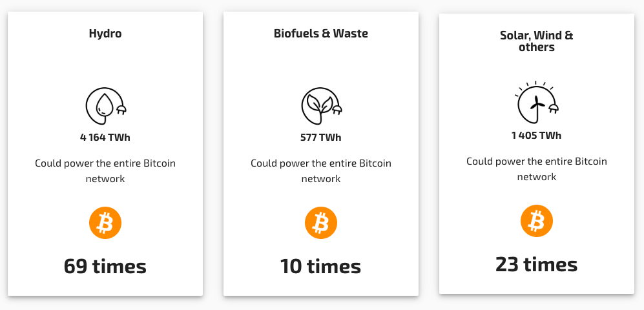Select the Solar, Wind & others heading

tap(536, 41)
